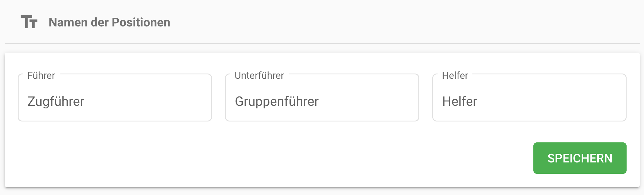This screenshot has width=644, height=195.
Task: Click the small "Führer" floating label
Action: (x=41, y=76)
